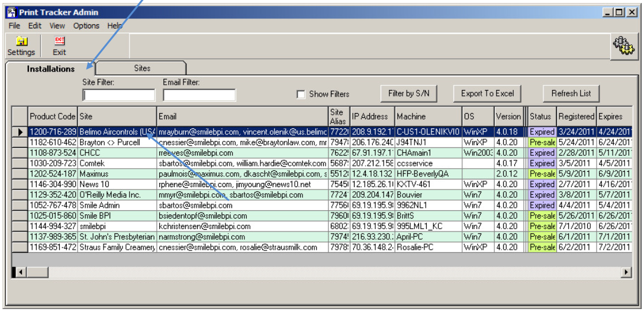Select the News 10 site cell
Screen dimensions: 644x312
(117, 184)
